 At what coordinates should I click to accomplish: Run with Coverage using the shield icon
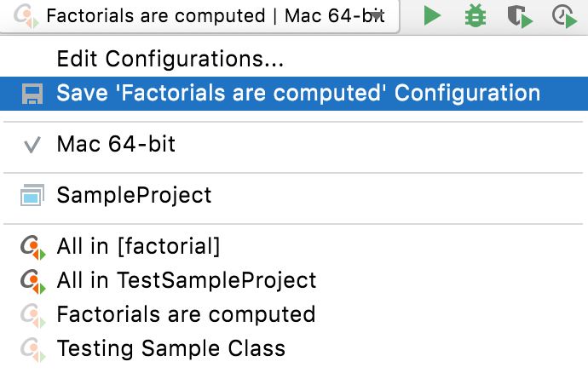tap(517, 15)
